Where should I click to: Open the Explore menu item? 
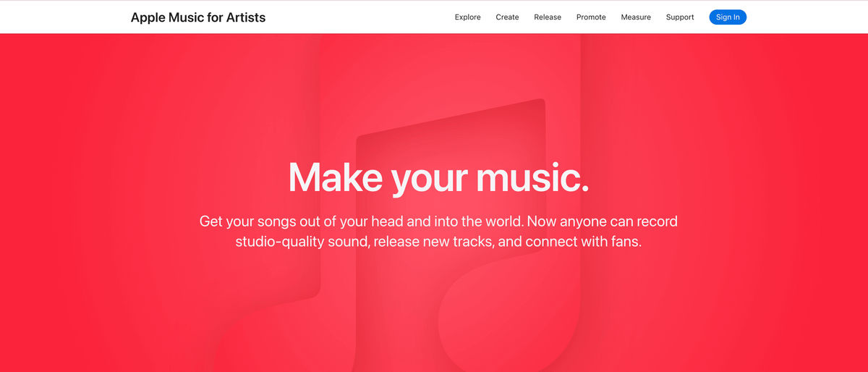coord(467,17)
